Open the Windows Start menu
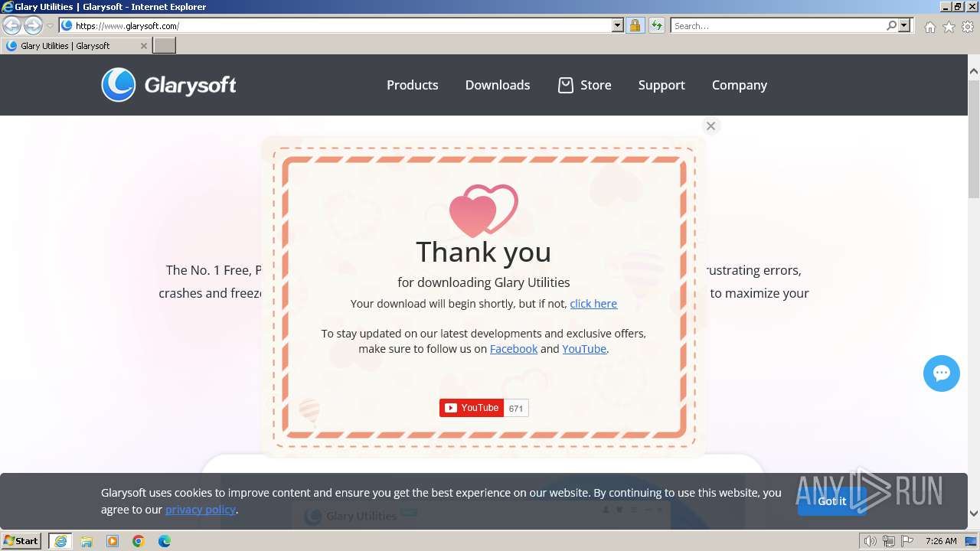The width and height of the screenshot is (980, 551). pos(21,541)
